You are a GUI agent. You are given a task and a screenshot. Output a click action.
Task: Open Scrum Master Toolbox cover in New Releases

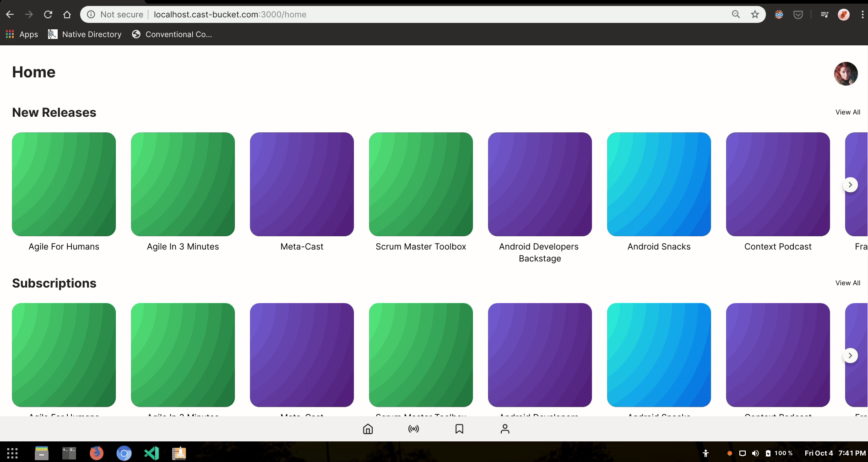(x=421, y=184)
